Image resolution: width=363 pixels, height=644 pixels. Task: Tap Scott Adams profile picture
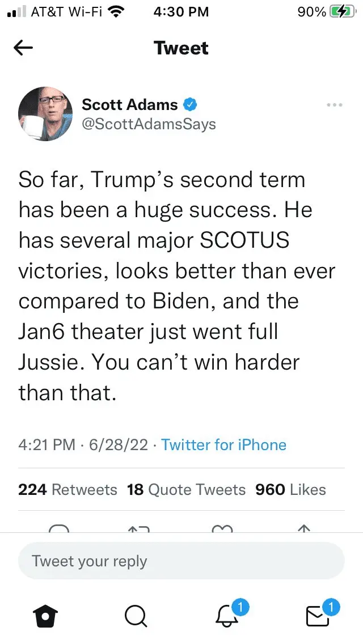45,114
